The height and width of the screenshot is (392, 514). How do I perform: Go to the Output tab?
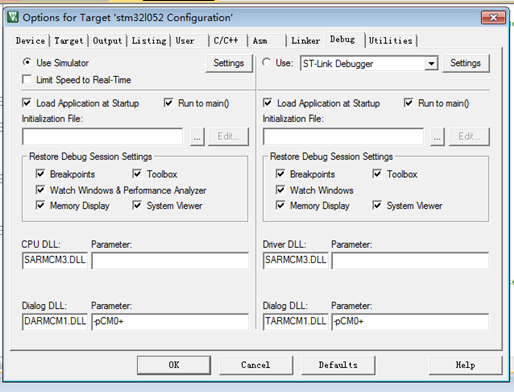pyautogui.click(x=107, y=41)
